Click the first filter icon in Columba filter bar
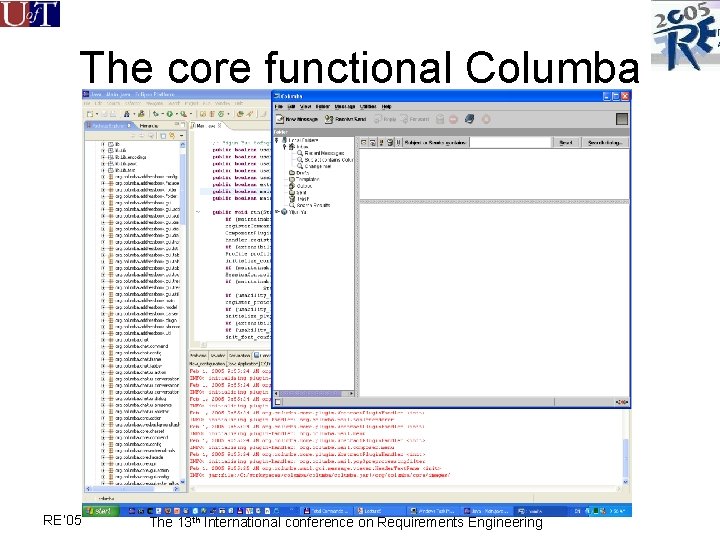720x540 pixels. pos(364,142)
